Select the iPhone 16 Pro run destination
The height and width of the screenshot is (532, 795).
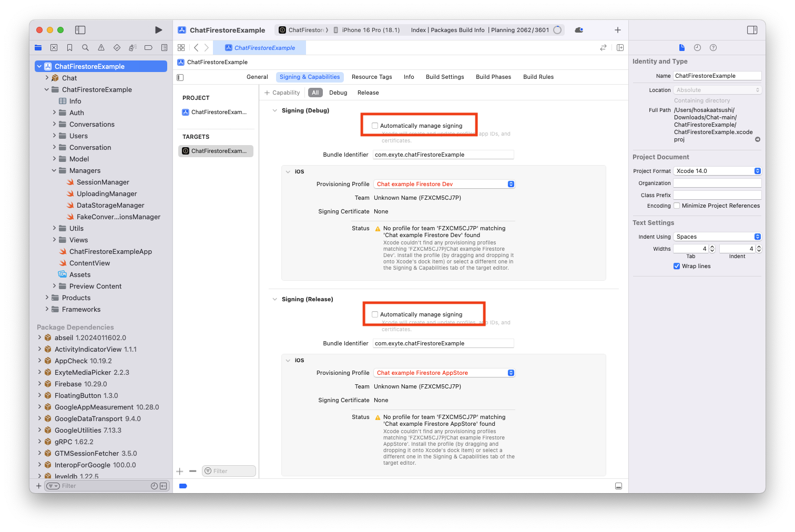[x=366, y=30]
